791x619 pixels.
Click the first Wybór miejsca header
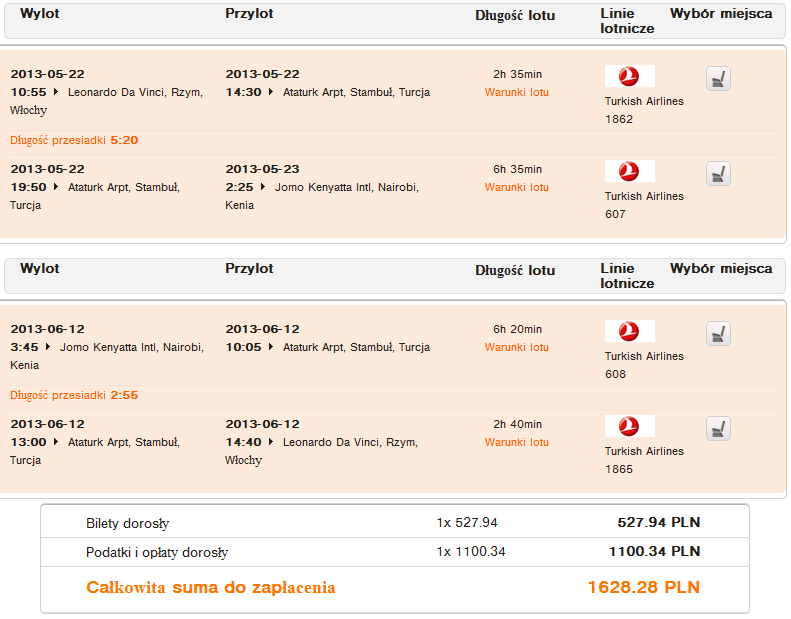[720, 14]
